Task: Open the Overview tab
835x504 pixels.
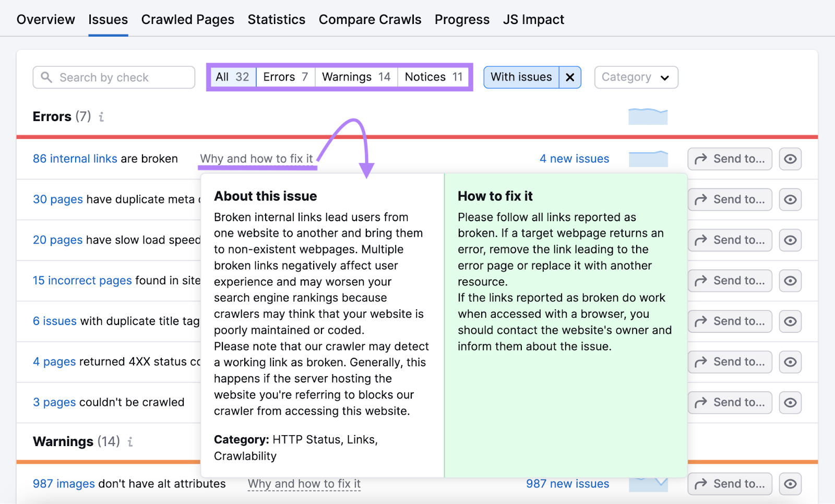Action: pyautogui.click(x=46, y=19)
